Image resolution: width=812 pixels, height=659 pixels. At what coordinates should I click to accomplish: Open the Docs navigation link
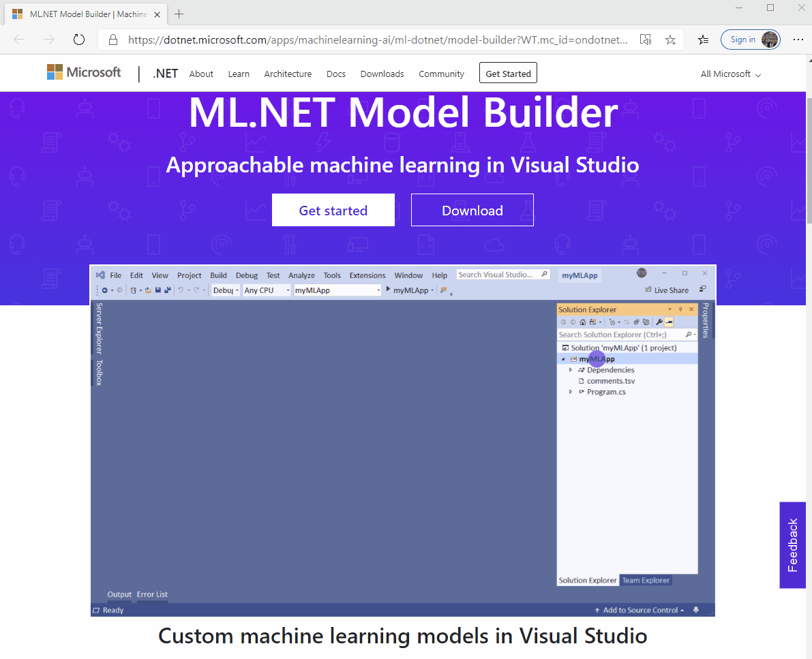tap(336, 74)
